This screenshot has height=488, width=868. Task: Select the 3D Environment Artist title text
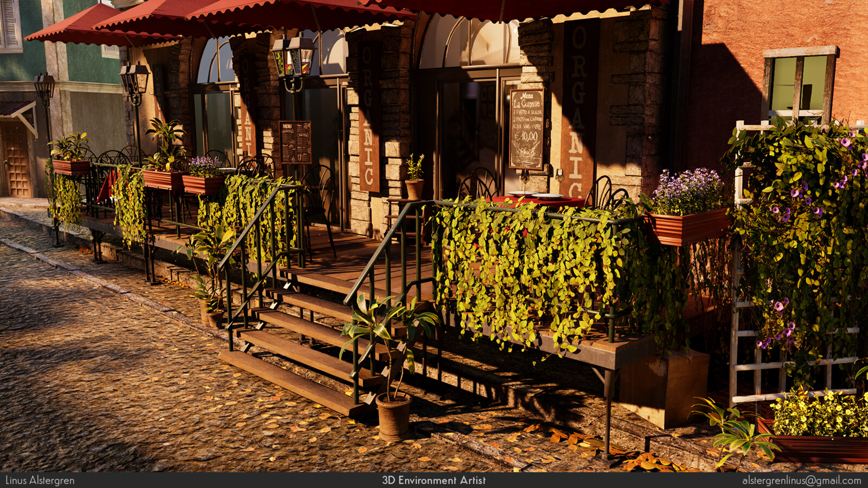point(434,480)
